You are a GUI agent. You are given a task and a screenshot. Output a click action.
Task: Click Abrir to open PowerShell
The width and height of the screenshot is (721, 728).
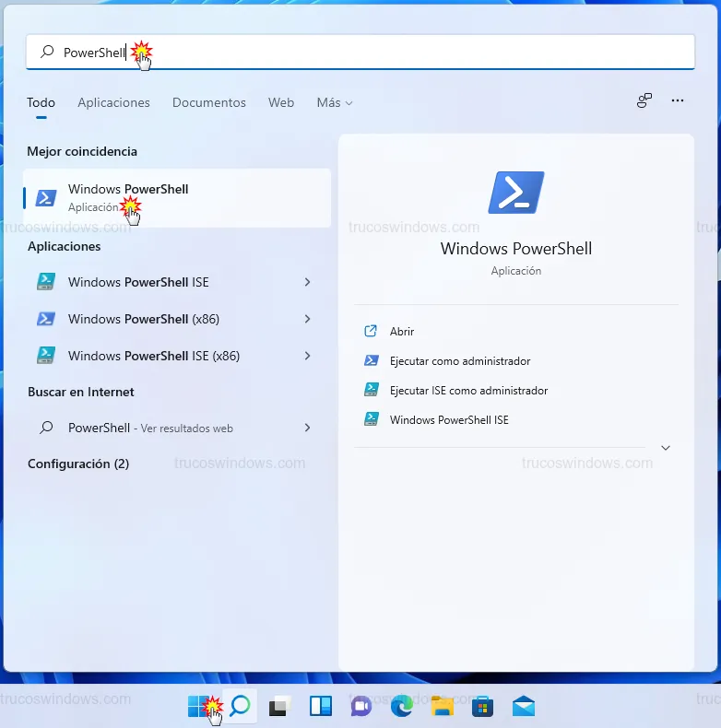tap(402, 332)
